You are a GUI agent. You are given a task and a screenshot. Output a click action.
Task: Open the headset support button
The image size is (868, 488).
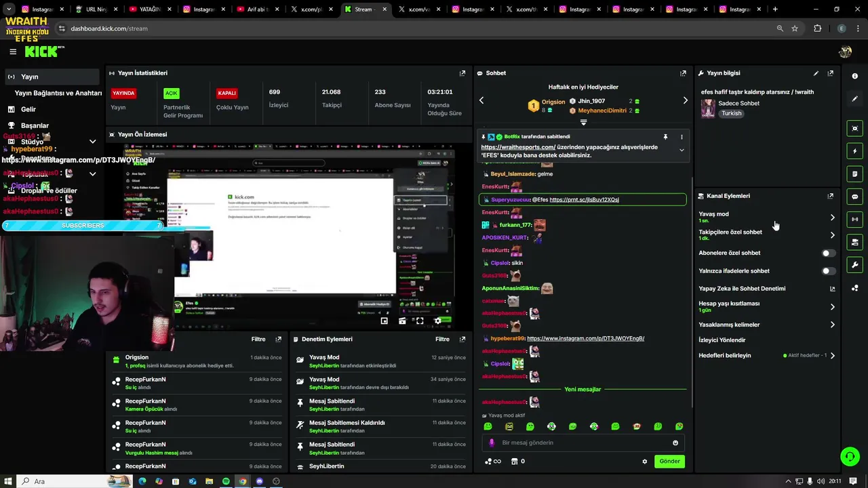pos(850,456)
